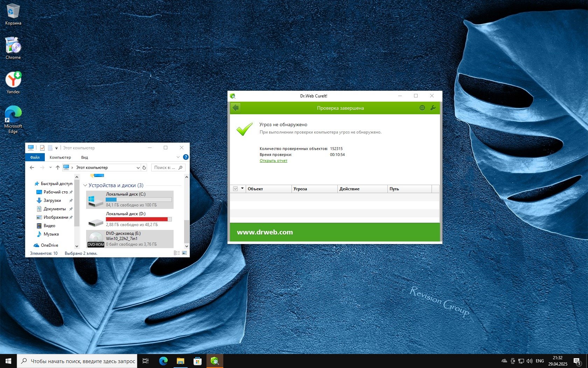Viewport: 588px width, 368px height.
Task: Switch Explorer to large thumbnails view
Action: point(184,253)
